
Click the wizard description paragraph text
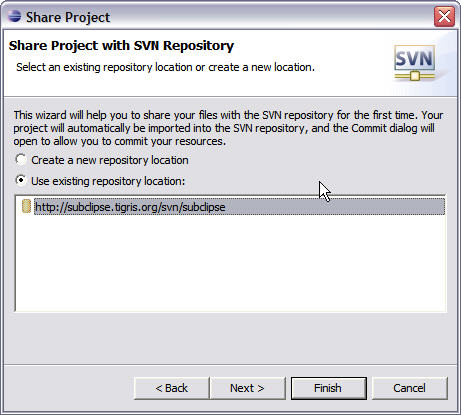[x=228, y=128]
